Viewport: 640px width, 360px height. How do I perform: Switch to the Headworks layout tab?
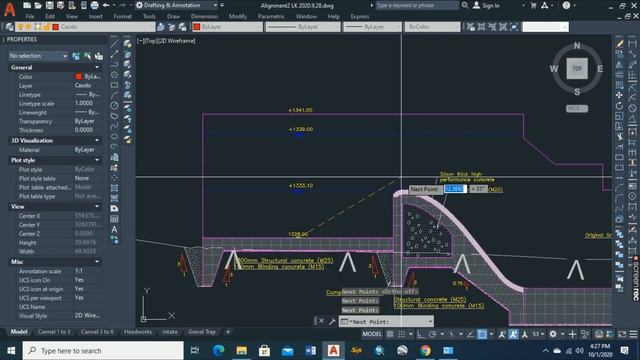(138, 332)
